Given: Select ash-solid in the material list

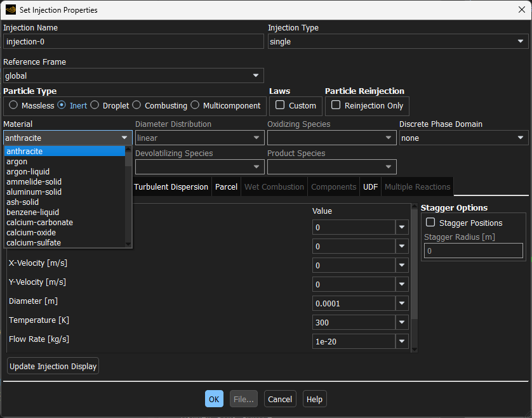Looking at the screenshot, I should (x=23, y=202).
